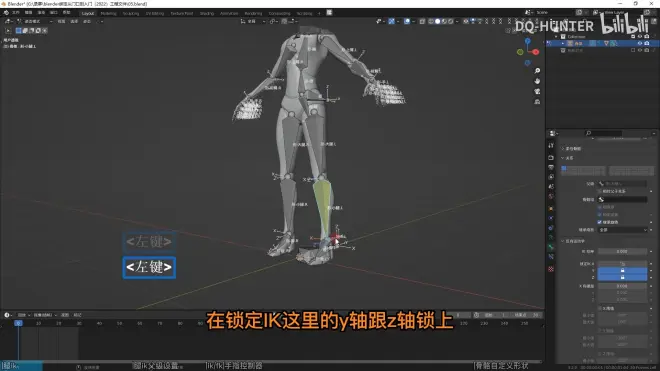Open the inherit scale dropdown
Viewport: 660px width, 371px height.
[x=622, y=230]
